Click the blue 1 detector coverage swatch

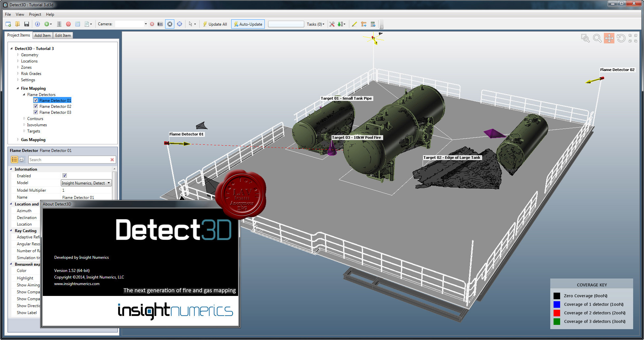coord(557,304)
